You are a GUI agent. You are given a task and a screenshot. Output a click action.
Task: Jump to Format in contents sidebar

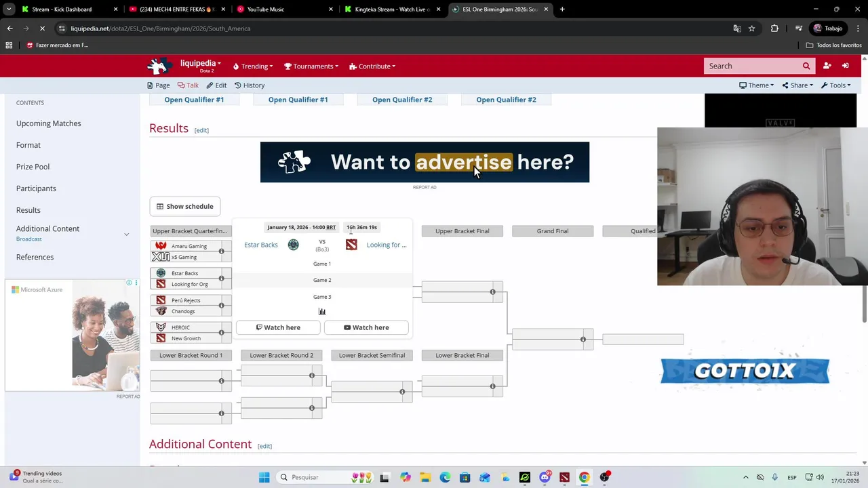pos(28,145)
